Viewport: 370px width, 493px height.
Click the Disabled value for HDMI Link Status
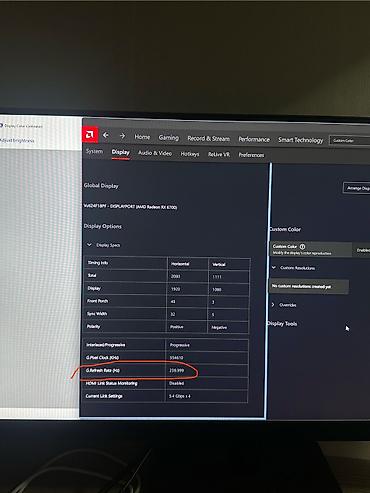(x=177, y=383)
